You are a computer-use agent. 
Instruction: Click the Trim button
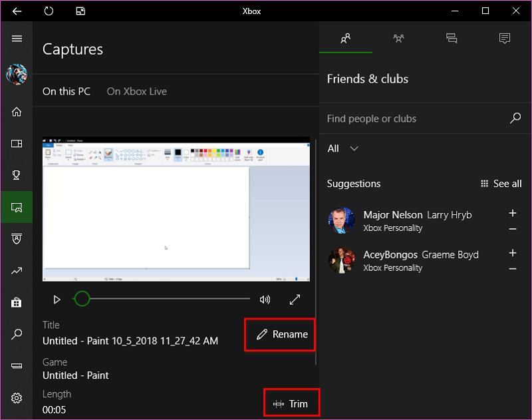[x=291, y=404]
